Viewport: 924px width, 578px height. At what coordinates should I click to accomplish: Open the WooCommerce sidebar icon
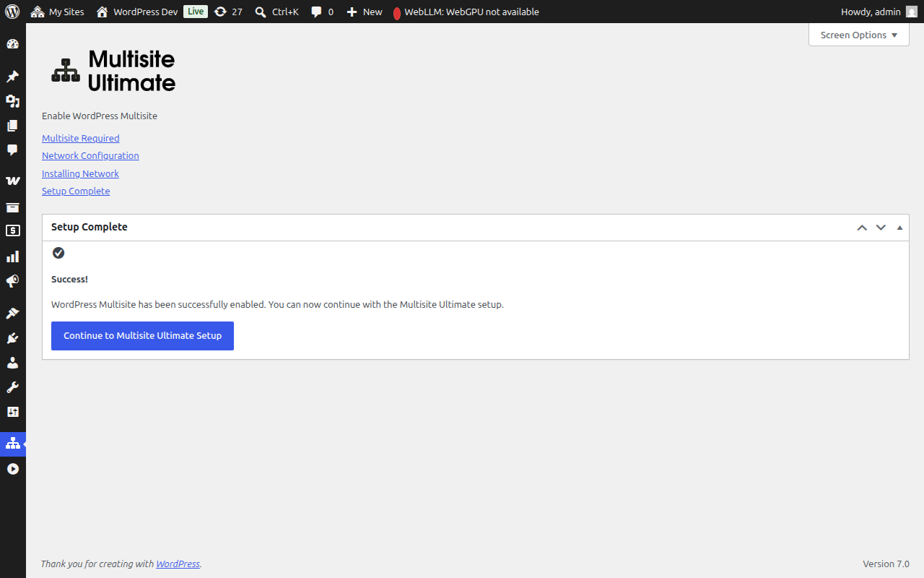click(12, 181)
